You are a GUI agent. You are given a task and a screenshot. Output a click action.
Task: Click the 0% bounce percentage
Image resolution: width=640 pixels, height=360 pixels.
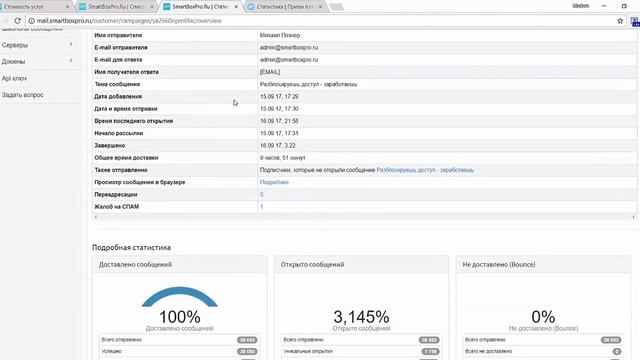tap(543, 317)
